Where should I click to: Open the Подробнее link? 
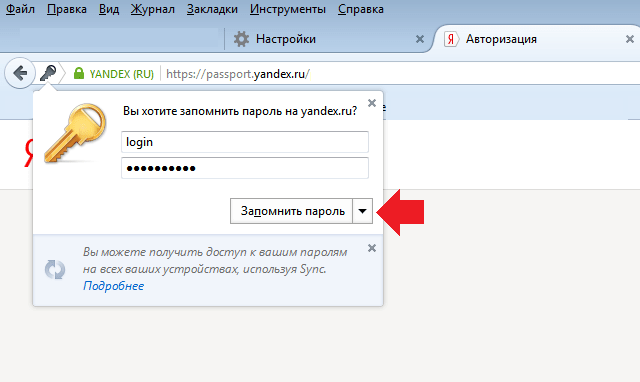[x=113, y=286]
